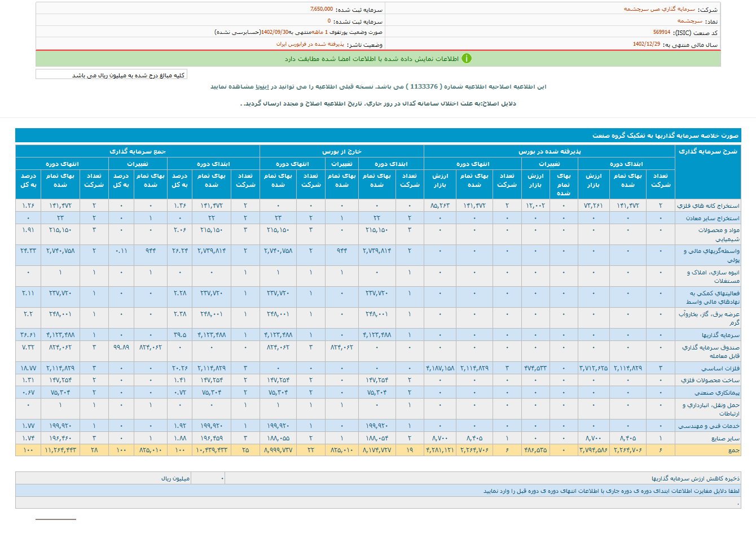Click total change value '۴۸۶,۵۳۵'
Image resolution: width=756 pixels, height=542 pixels.
click(535, 450)
